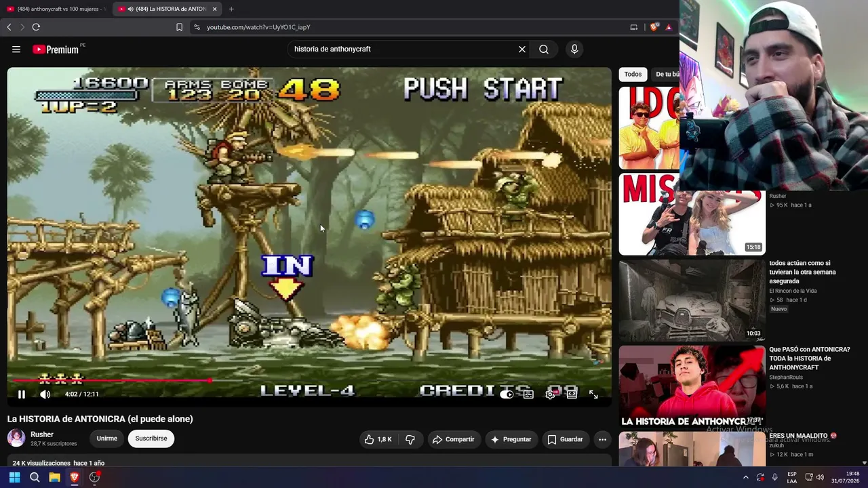Open the 'LA HISTORIA DE ANTHONYCRAFT' thumbnail
Screen dimensions: 868x488
pyautogui.click(x=692, y=386)
